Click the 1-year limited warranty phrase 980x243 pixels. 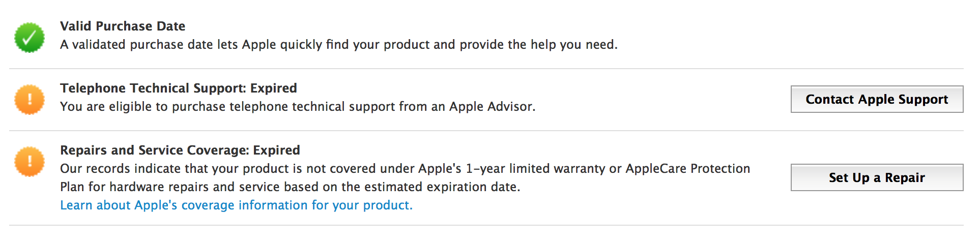(x=533, y=169)
